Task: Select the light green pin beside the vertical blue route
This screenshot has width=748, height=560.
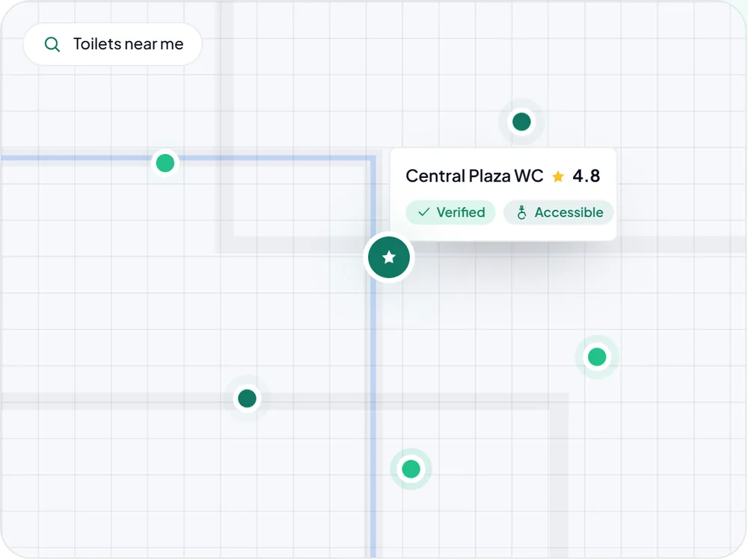Action: 411,469
